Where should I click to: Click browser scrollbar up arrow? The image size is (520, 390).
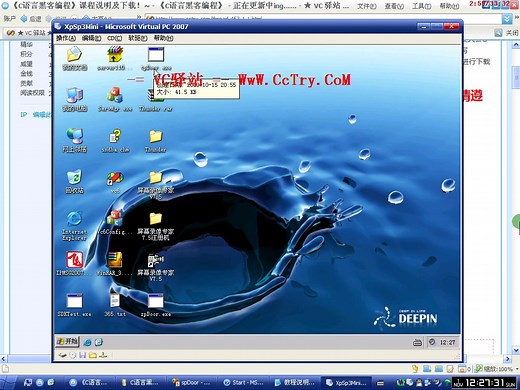(x=516, y=44)
